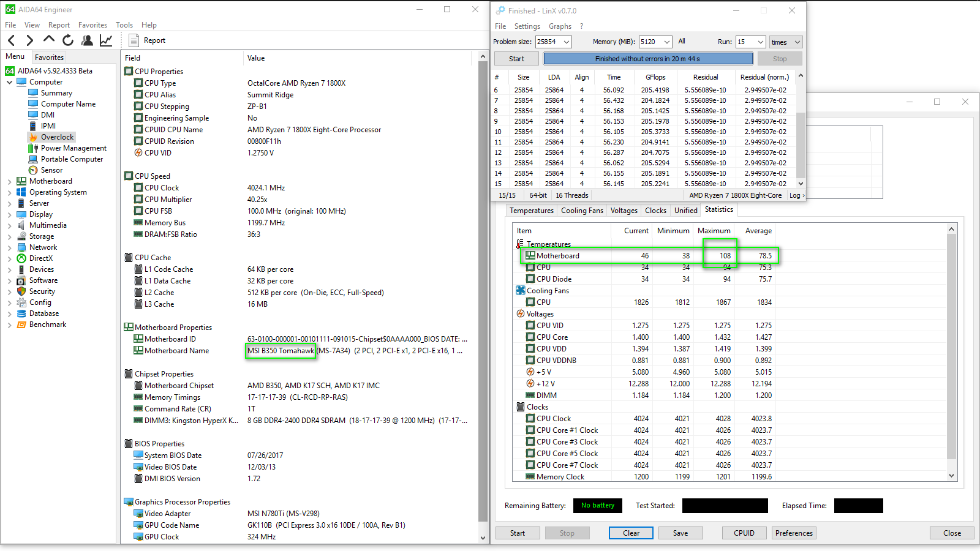Select Portable Computer tree item

(72, 159)
